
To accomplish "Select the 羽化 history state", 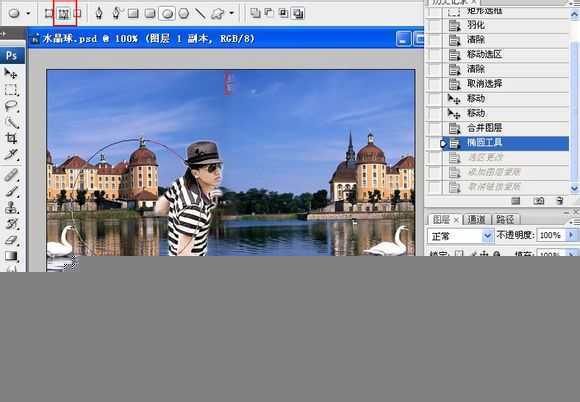I will click(x=506, y=26).
